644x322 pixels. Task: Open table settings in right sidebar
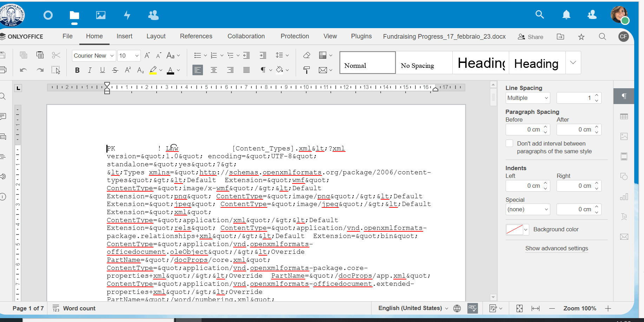(624, 116)
